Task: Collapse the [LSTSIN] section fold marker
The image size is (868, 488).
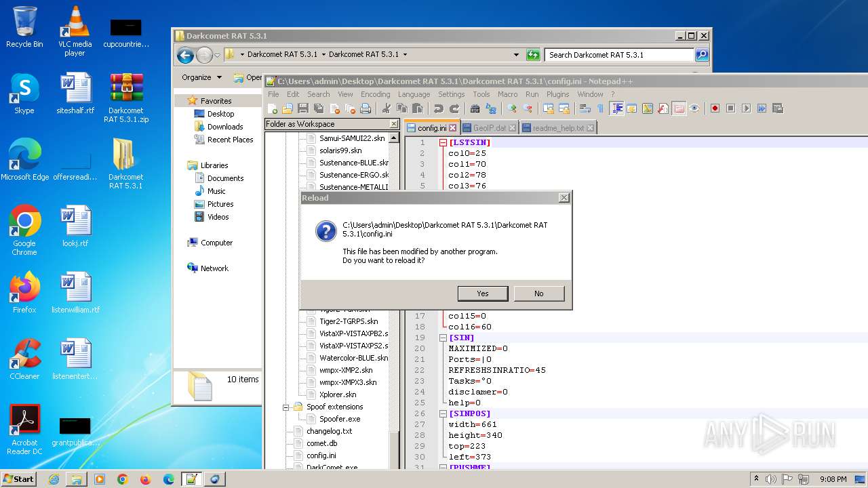Action: [443, 142]
